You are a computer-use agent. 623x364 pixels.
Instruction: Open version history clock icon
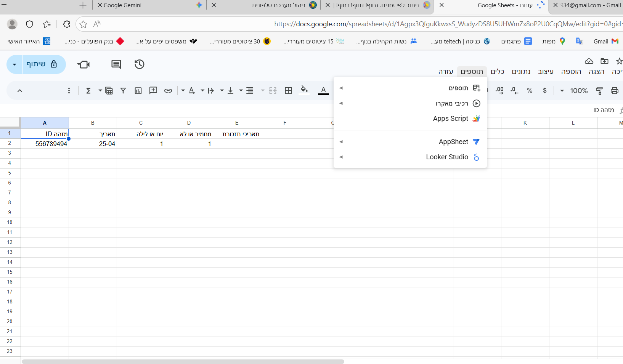coord(139,64)
